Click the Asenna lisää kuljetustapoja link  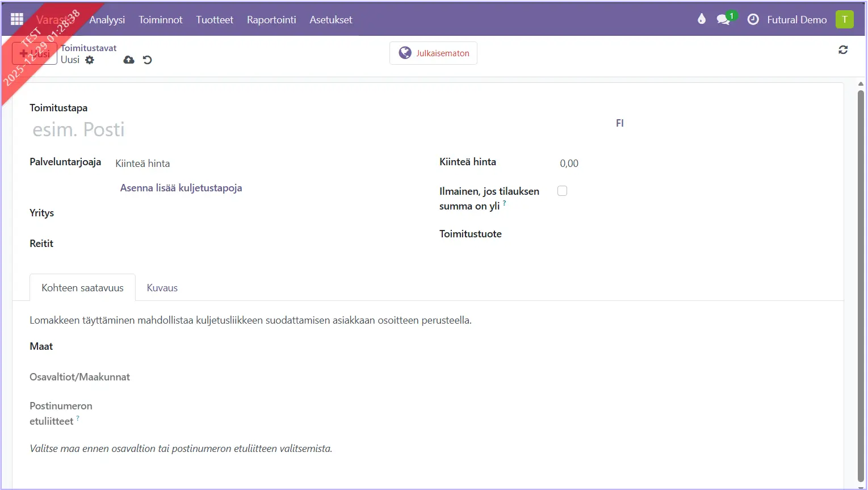pyautogui.click(x=181, y=188)
